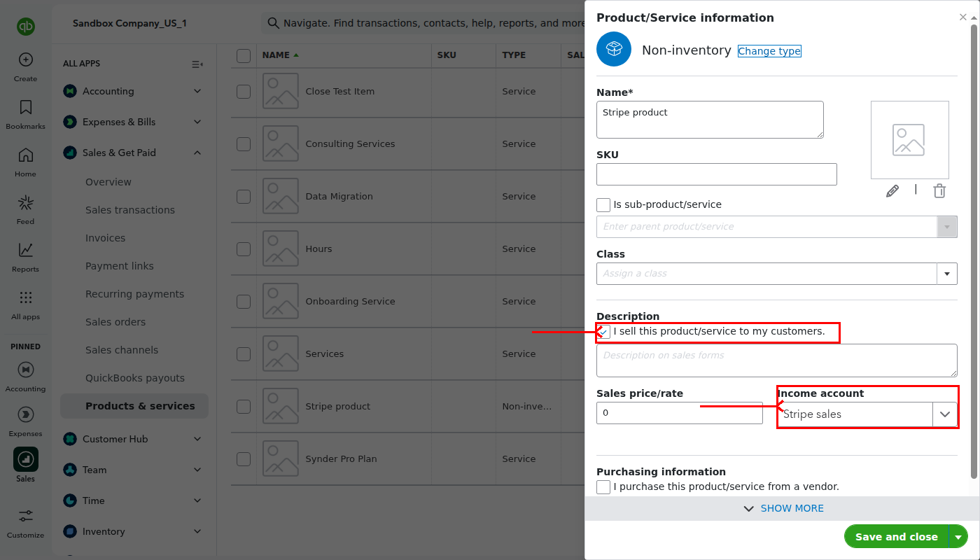
Task: Open Sales channels menu item
Action: (x=122, y=350)
